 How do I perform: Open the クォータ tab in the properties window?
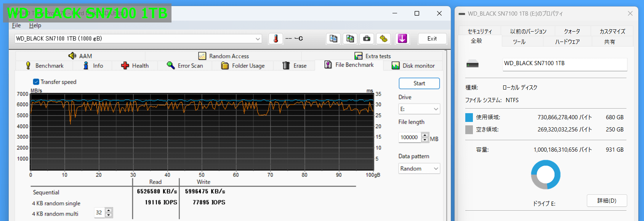tap(572, 31)
